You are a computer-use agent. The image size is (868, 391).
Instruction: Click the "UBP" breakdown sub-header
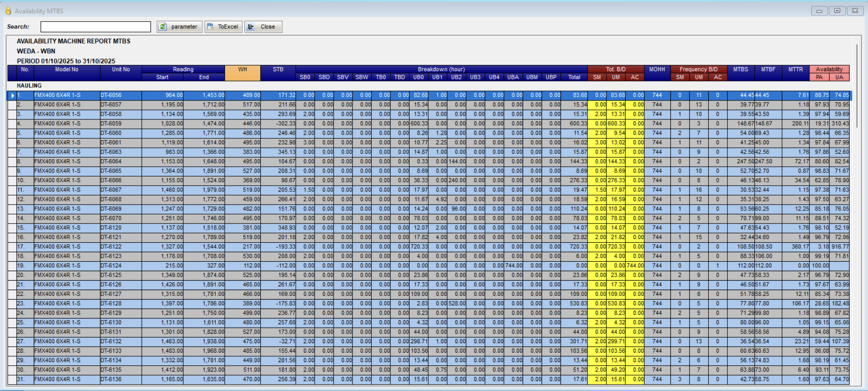[x=551, y=77]
